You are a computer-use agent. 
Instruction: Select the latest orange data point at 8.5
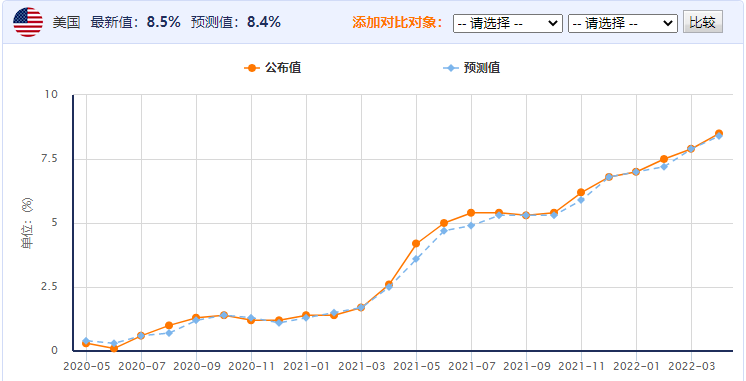point(718,134)
